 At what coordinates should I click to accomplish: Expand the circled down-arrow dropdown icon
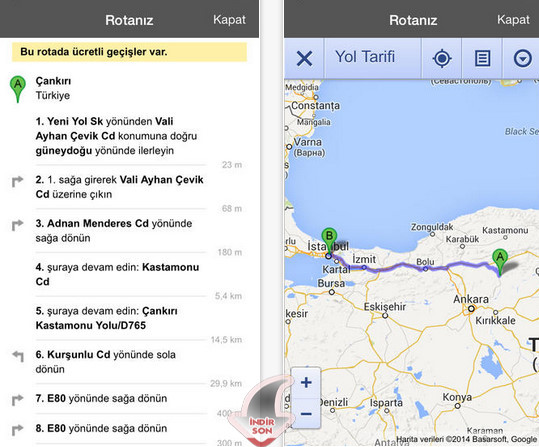click(522, 58)
